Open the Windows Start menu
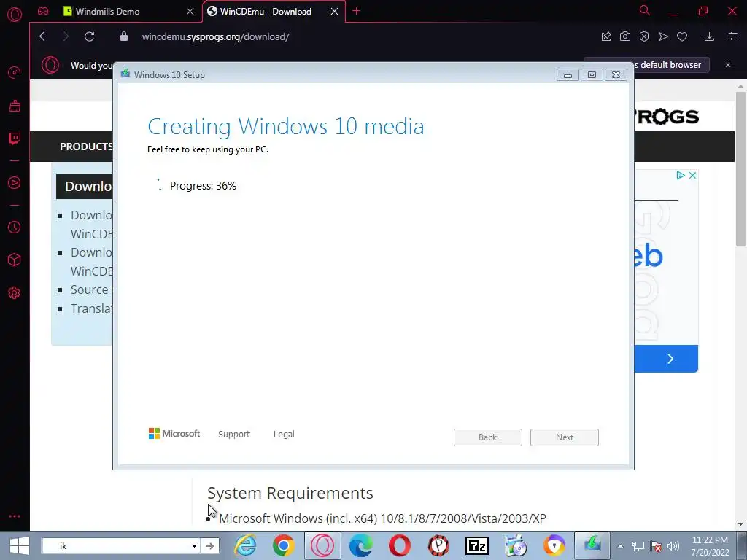 click(x=20, y=545)
